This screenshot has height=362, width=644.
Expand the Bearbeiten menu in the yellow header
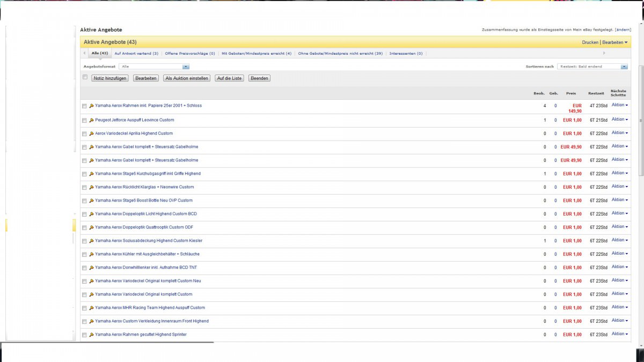coord(615,42)
